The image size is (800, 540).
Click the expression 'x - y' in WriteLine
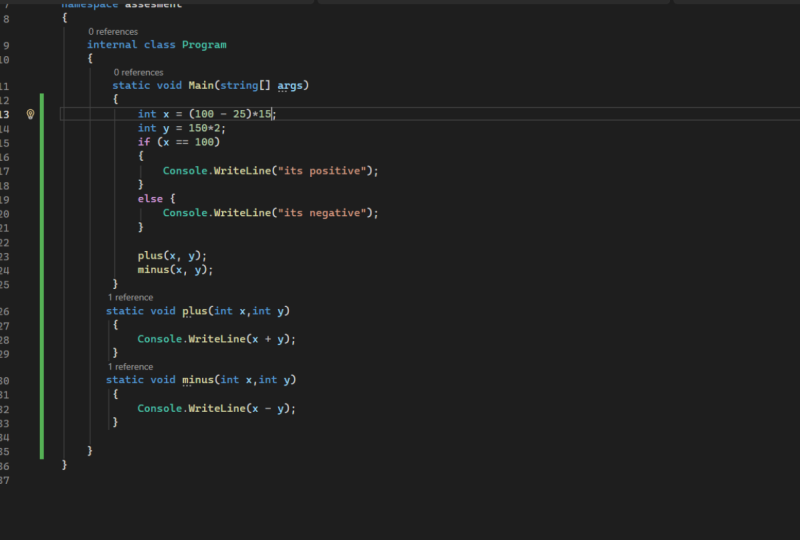[268, 408]
